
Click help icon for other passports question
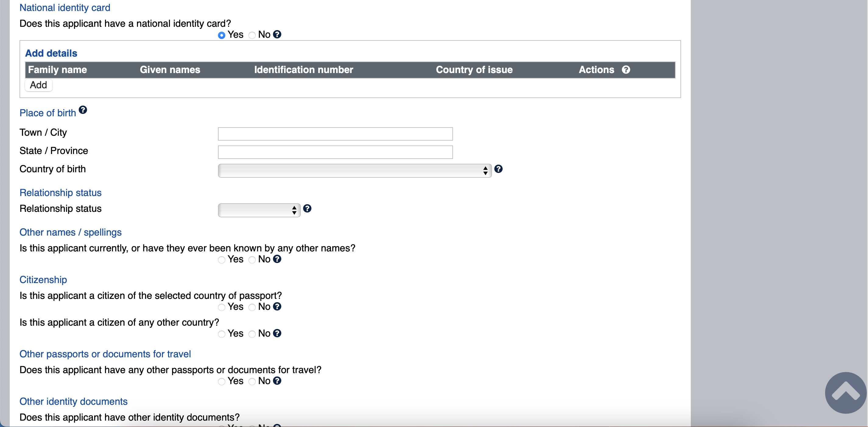tap(277, 381)
